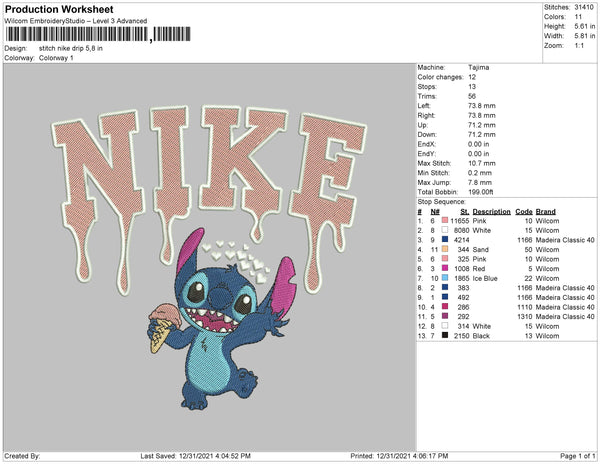Click 'Madeira Classic 40' in stop row 3

tap(565, 240)
